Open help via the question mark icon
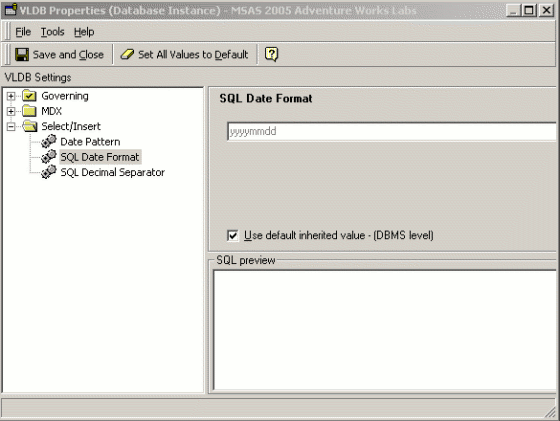The height and width of the screenshot is (421, 560). pos(271,55)
